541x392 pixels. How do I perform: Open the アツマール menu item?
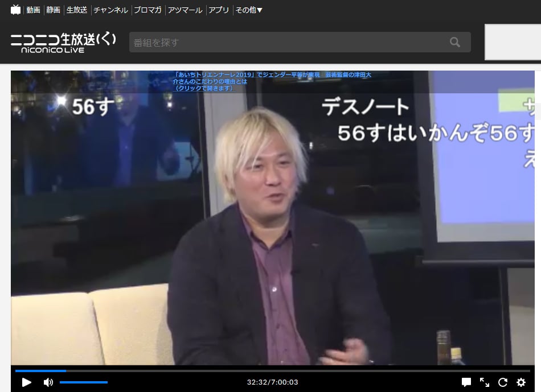185,10
